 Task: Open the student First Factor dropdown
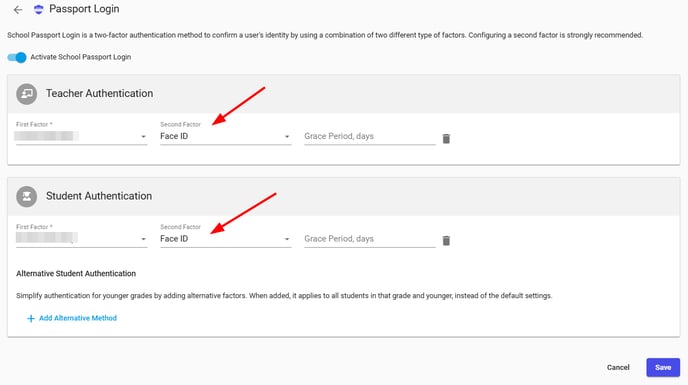pyautogui.click(x=82, y=239)
